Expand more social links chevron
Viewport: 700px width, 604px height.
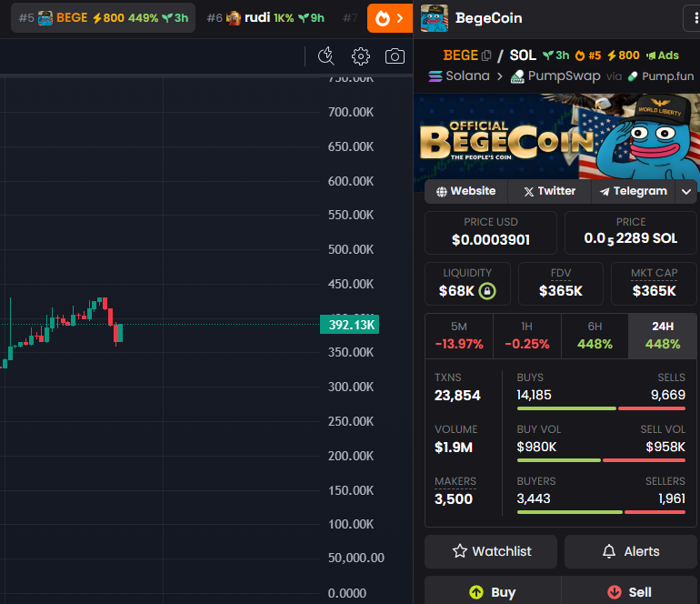pos(686,192)
